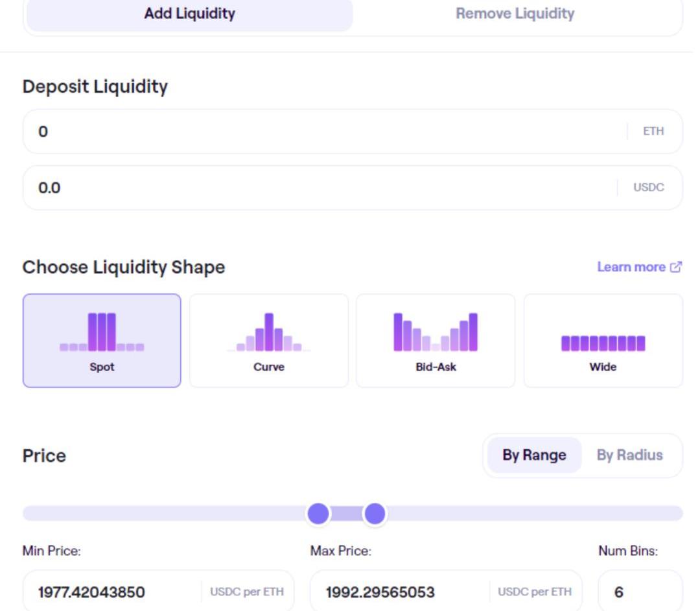
Task: Click the right max price slider handle
Action: point(375,514)
